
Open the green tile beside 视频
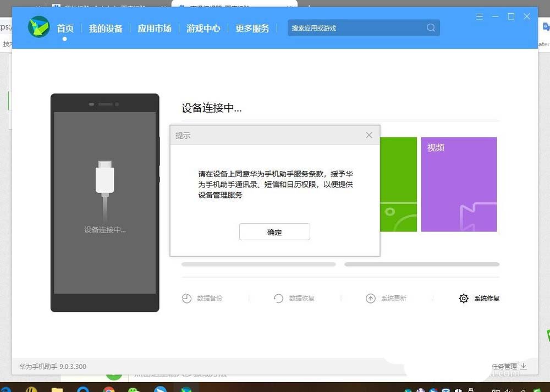(x=398, y=184)
